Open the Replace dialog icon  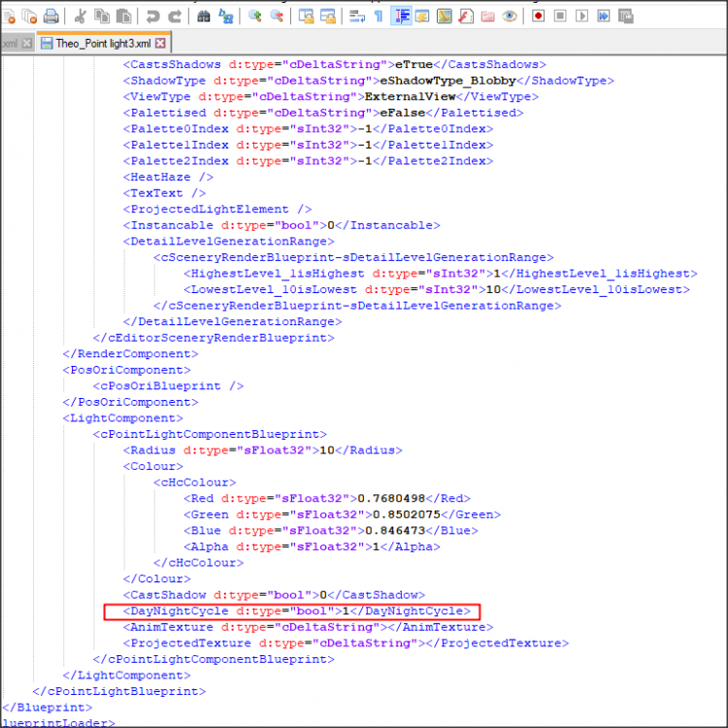pyautogui.click(x=225, y=17)
